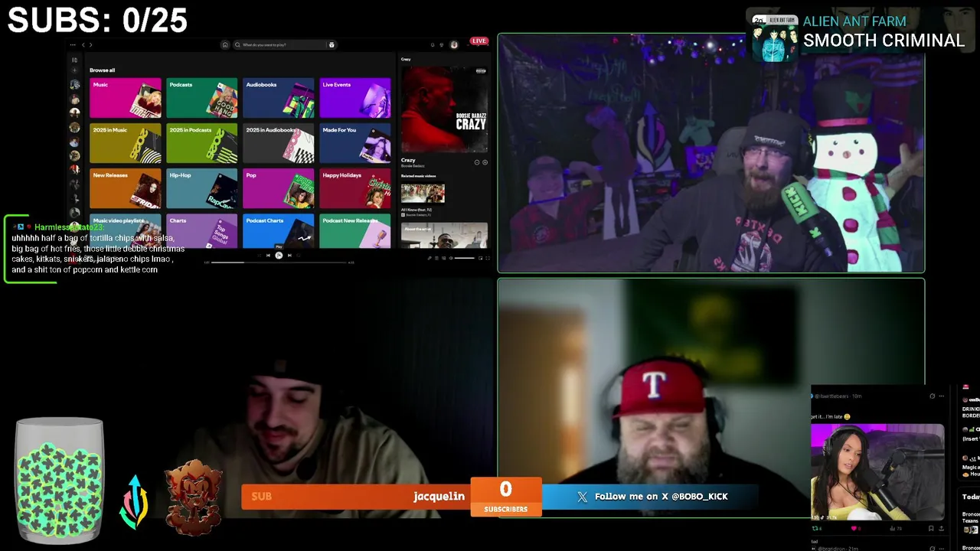980x551 pixels.
Task: Click the Browse icon inside the search bar
Action: tap(332, 45)
